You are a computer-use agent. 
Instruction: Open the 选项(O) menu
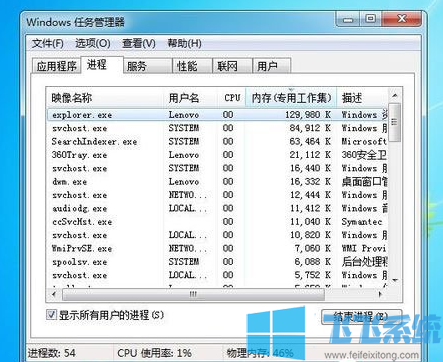(93, 43)
